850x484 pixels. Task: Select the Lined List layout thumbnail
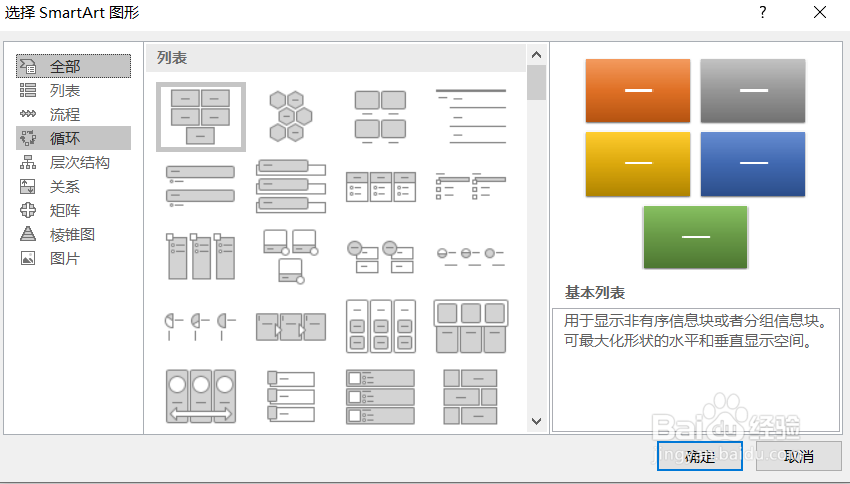(471, 117)
